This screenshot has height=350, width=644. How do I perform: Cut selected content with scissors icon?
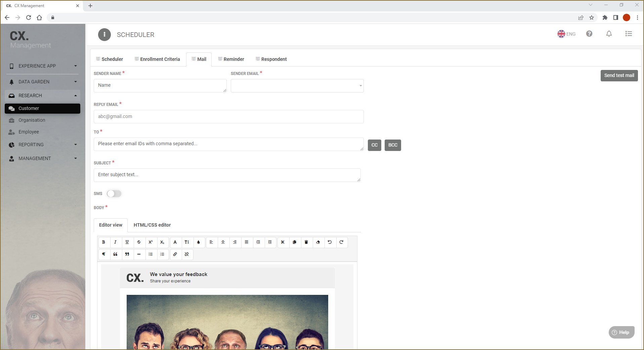pyautogui.click(x=283, y=242)
